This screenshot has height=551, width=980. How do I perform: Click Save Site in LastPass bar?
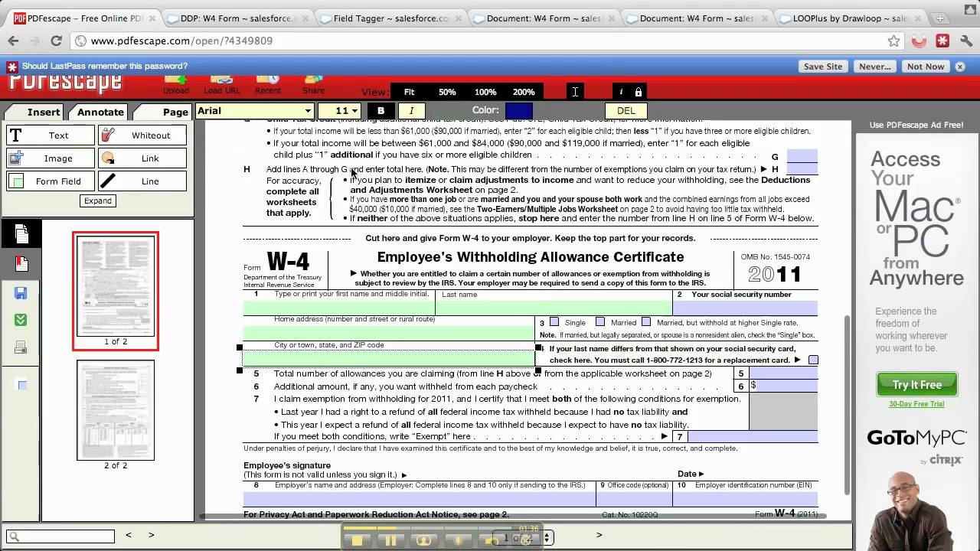tap(823, 67)
